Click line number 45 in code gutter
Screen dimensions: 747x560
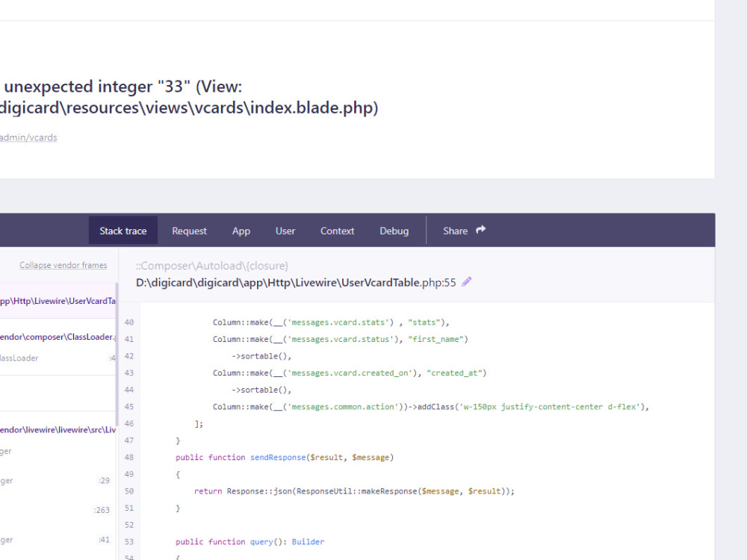pyautogui.click(x=129, y=407)
